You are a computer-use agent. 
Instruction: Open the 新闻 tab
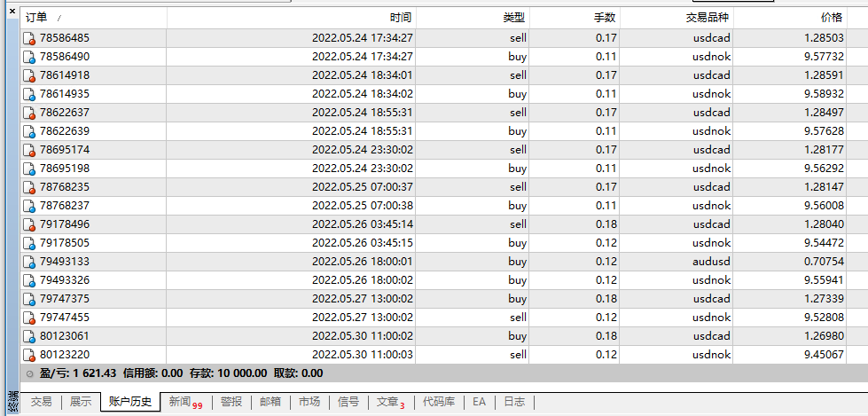click(x=180, y=402)
